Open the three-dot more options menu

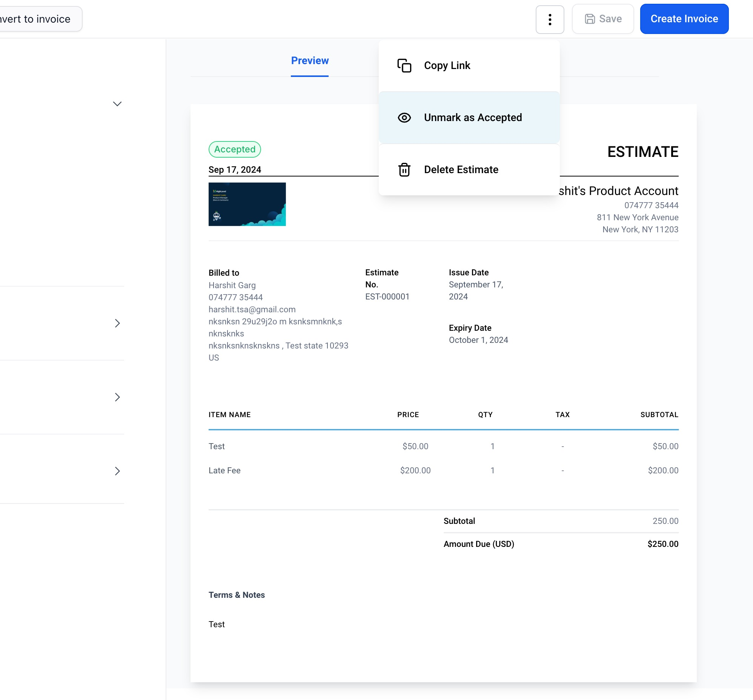550,19
